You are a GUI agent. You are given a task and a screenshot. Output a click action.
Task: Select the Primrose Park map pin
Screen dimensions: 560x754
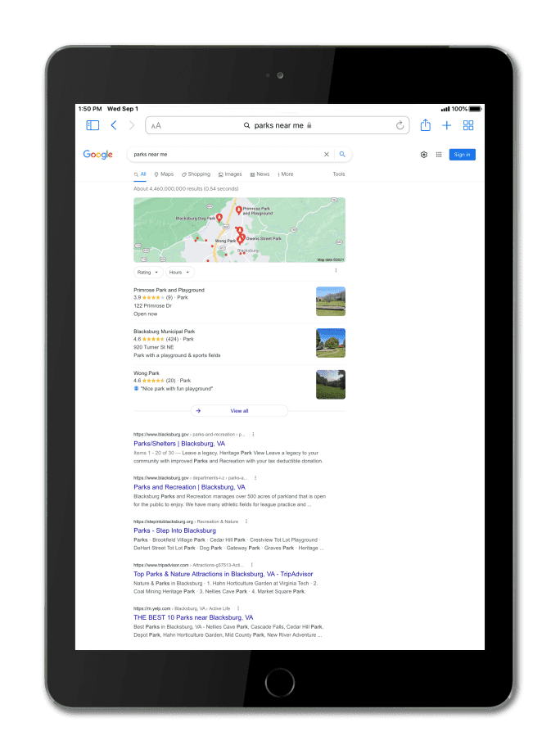[x=238, y=210]
